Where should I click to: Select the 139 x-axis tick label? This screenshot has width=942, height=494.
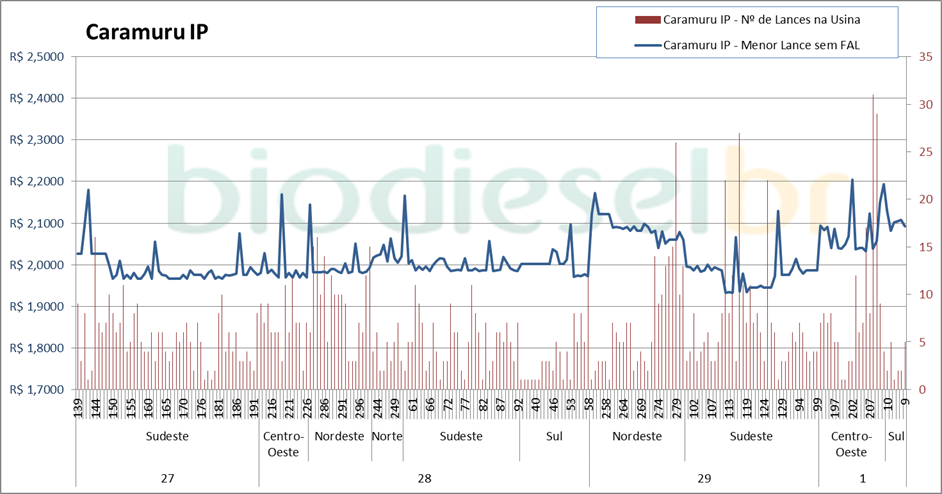(78, 407)
